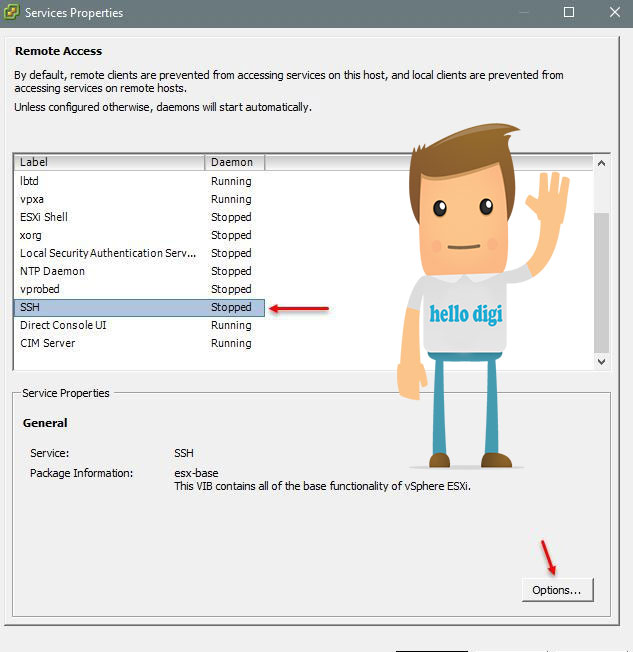633x652 pixels.
Task: Close the Services Properties window
Action: point(615,12)
